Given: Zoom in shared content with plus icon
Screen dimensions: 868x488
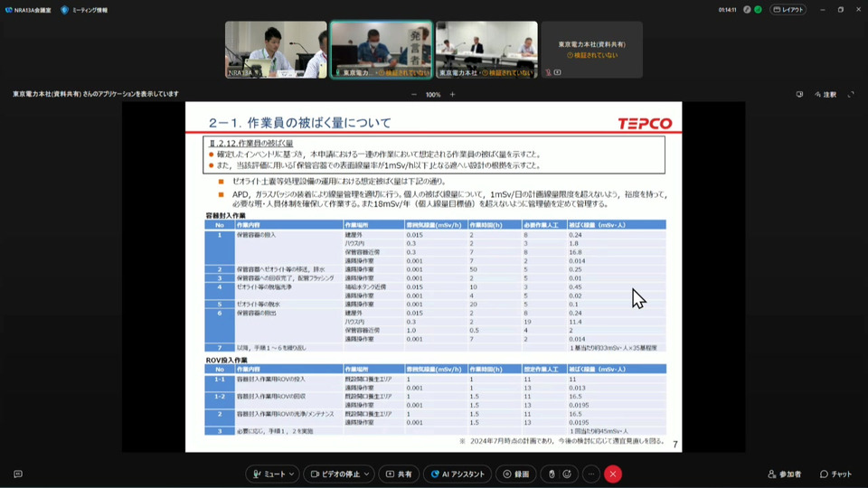Looking at the screenshot, I should (452, 95).
